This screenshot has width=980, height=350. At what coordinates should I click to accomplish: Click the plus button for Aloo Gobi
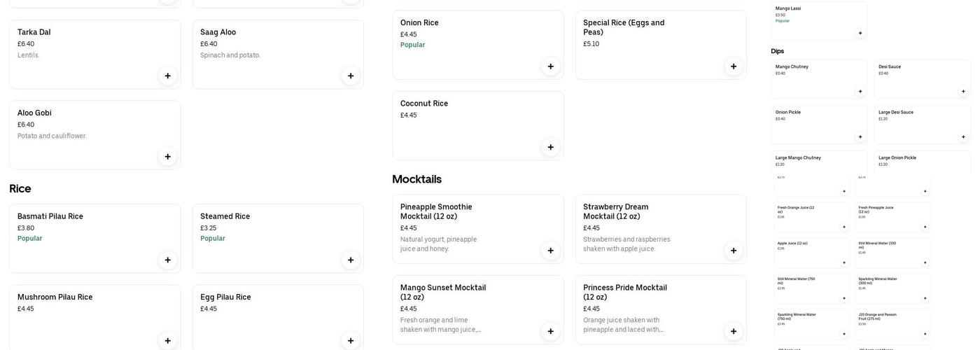pyautogui.click(x=167, y=156)
